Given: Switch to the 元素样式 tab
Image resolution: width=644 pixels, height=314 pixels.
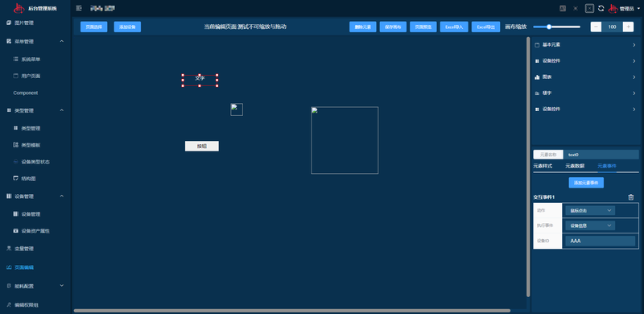Looking at the screenshot, I should point(543,166).
